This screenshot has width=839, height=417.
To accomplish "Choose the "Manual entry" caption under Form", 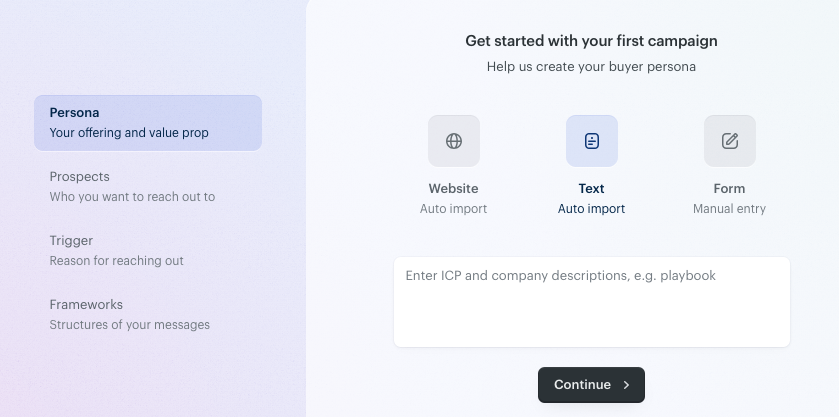I will [730, 209].
